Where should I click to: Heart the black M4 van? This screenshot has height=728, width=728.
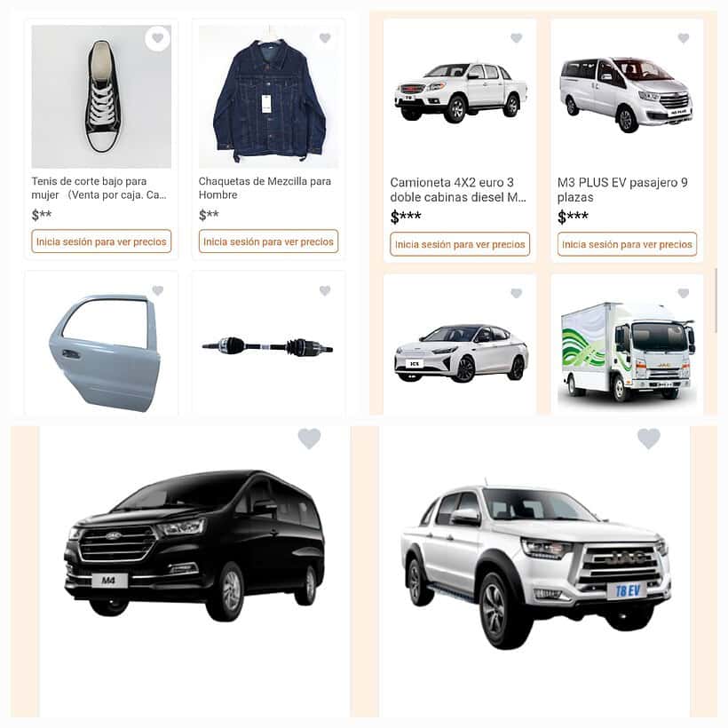coord(309,438)
